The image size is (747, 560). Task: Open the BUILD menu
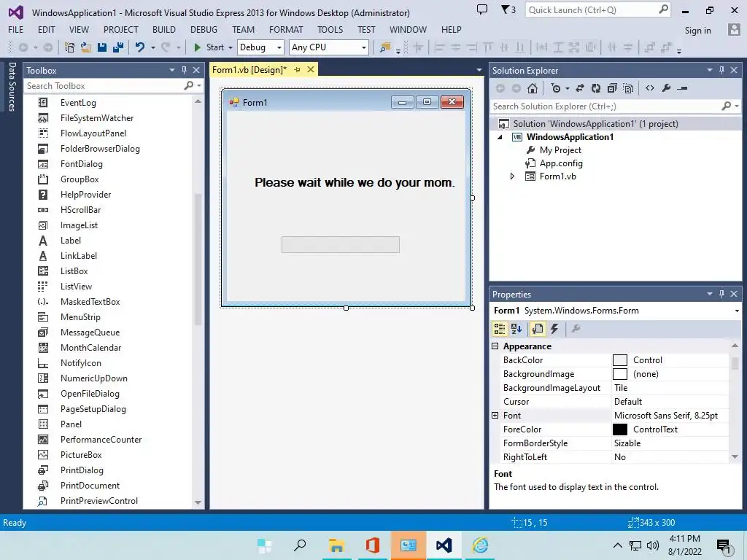pyautogui.click(x=164, y=29)
